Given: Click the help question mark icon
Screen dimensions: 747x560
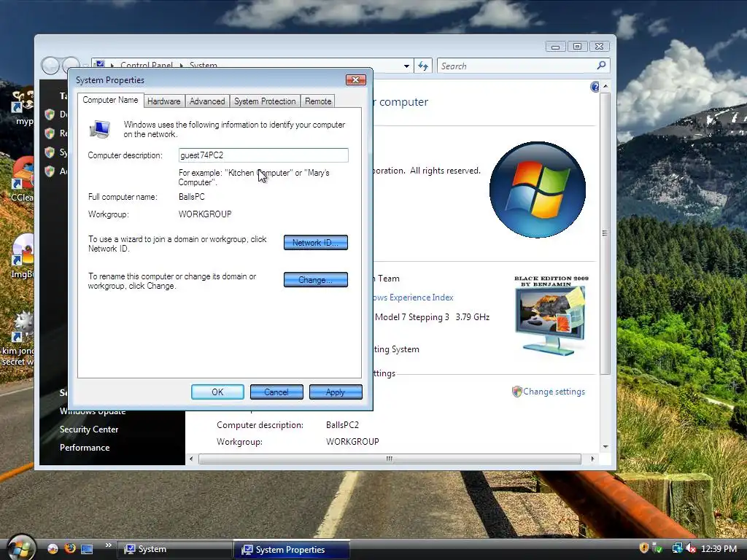Looking at the screenshot, I should coord(595,87).
